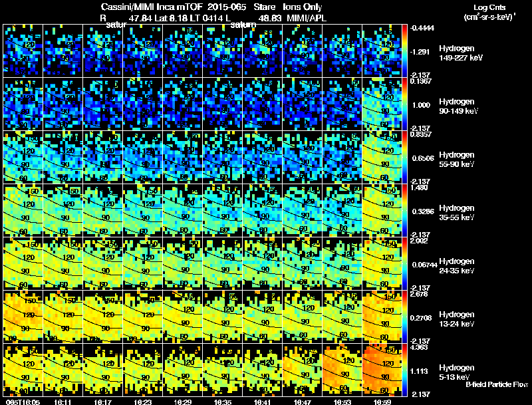The width and height of the screenshot is (532, 405).
Task: Click the -0.4444 colorbar maximum value
Action: pyautogui.click(x=422, y=28)
